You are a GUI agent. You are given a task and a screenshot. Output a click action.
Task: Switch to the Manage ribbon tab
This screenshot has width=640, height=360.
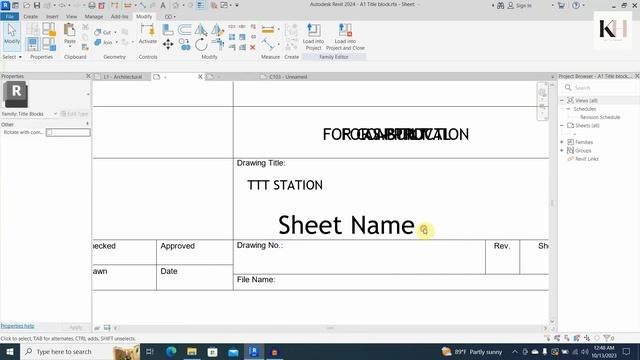click(93, 17)
